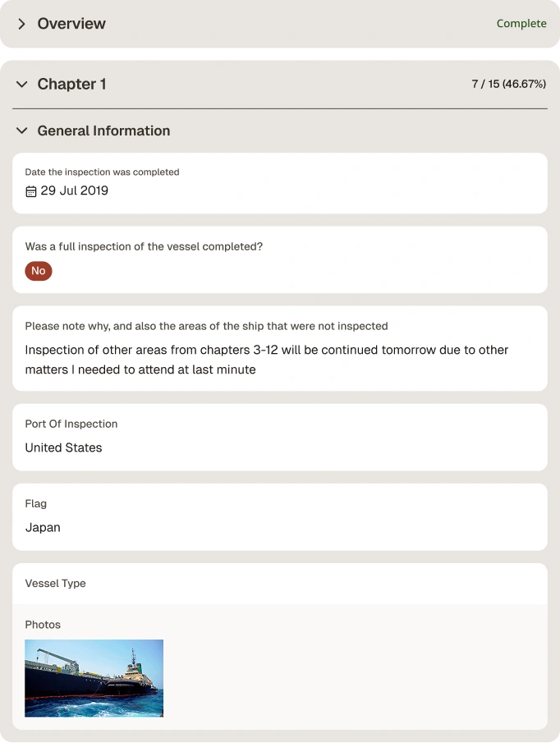This screenshot has height=743, width=560.
Task: Click the Complete status label
Action: (521, 24)
